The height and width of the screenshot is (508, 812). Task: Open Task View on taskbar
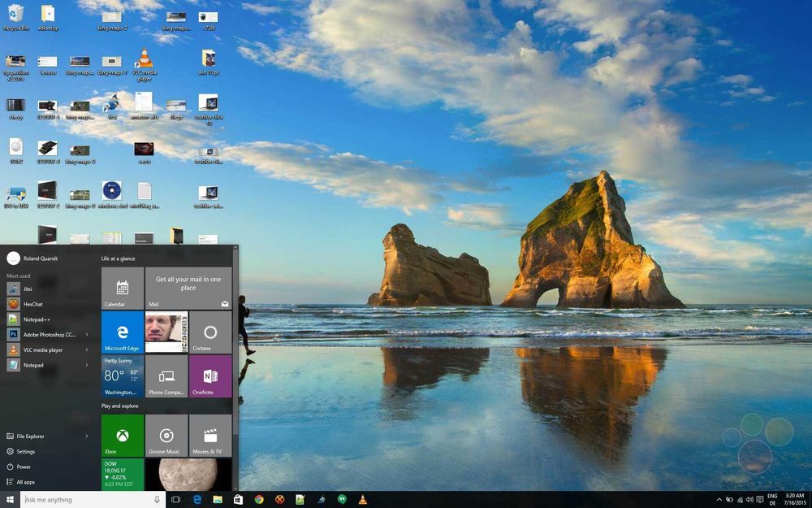coord(175,500)
